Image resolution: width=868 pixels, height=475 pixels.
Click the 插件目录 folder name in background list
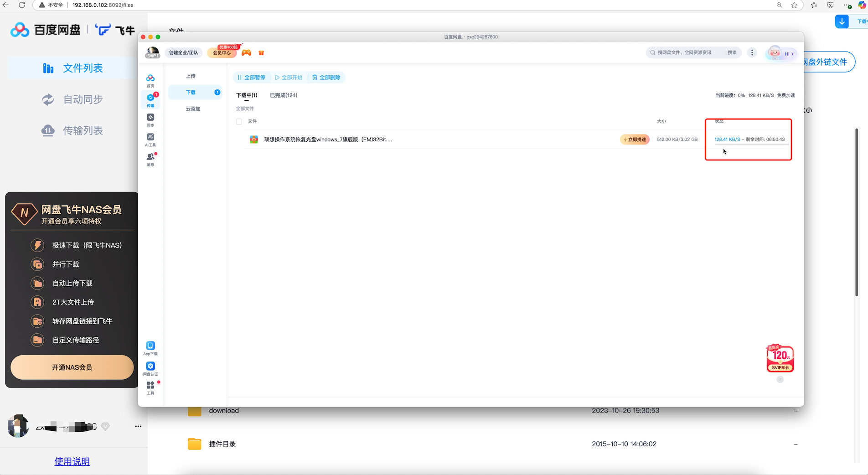coord(222,444)
